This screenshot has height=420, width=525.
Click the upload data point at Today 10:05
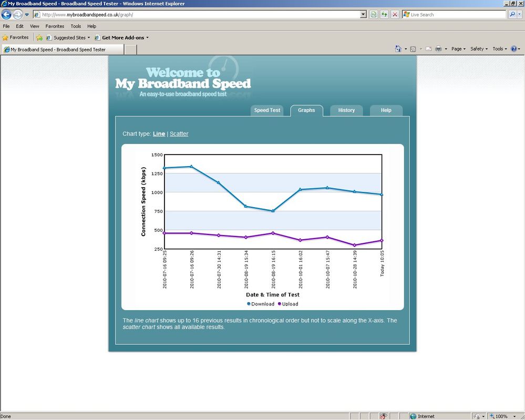pyautogui.click(x=382, y=240)
